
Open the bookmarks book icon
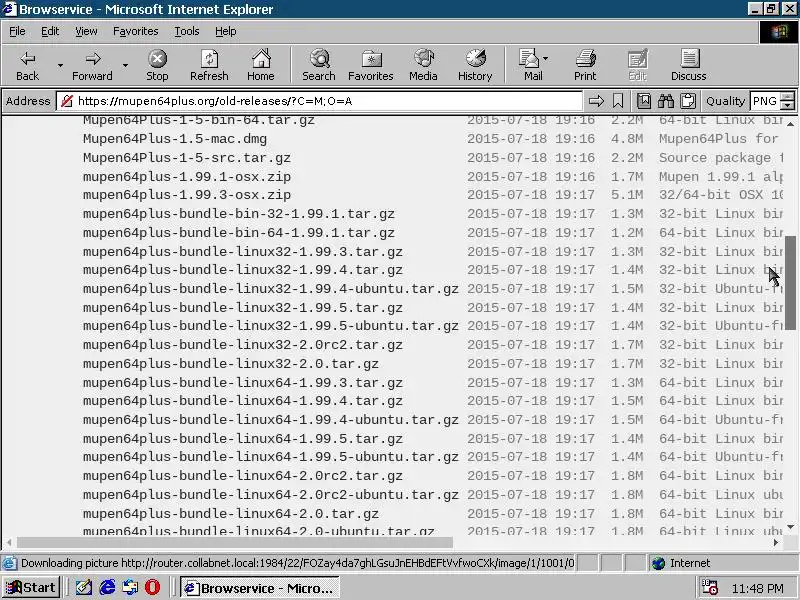click(x=644, y=101)
